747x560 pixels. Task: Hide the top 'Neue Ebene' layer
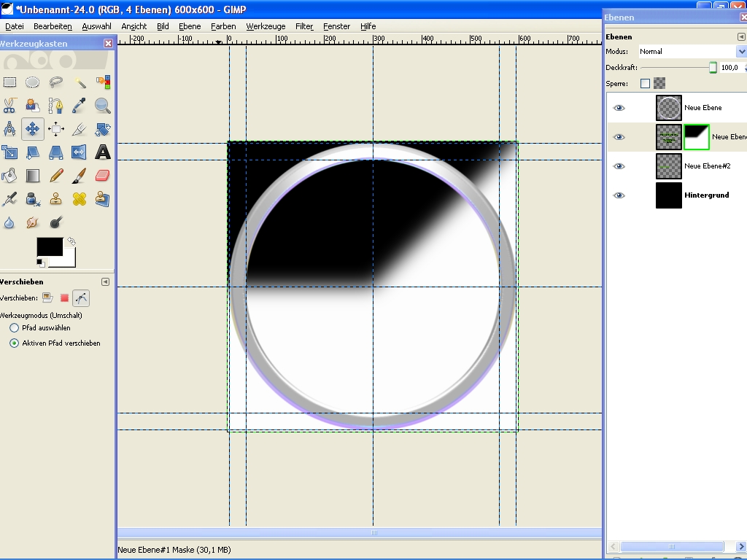click(x=619, y=108)
